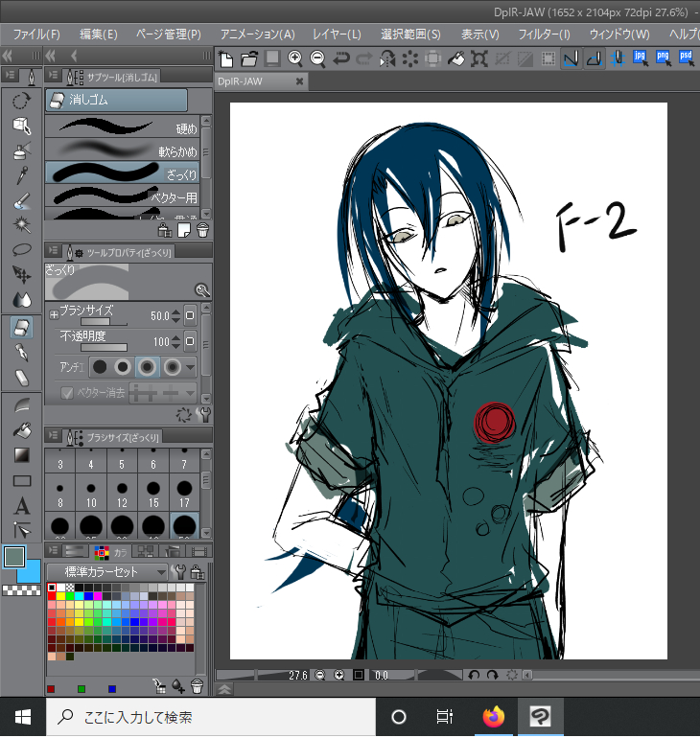This screenshot has width=700, height=738.
Task: Export with the psd icon
Action: click(x=686, y=58)
